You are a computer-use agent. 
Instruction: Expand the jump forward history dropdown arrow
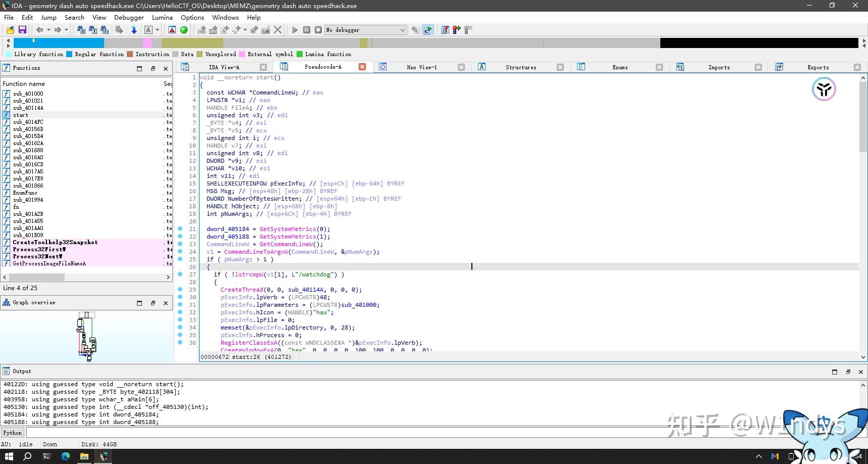point(66,30)
